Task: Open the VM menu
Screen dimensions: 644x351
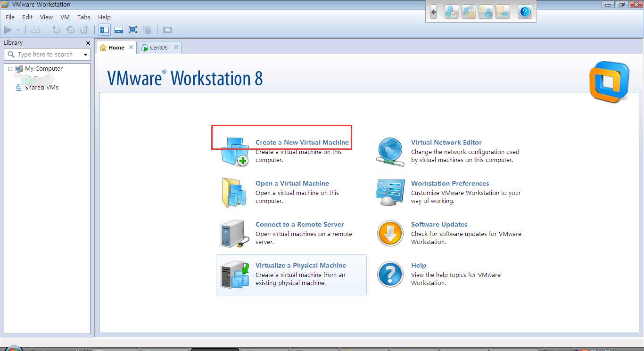Action: (65, 17)
